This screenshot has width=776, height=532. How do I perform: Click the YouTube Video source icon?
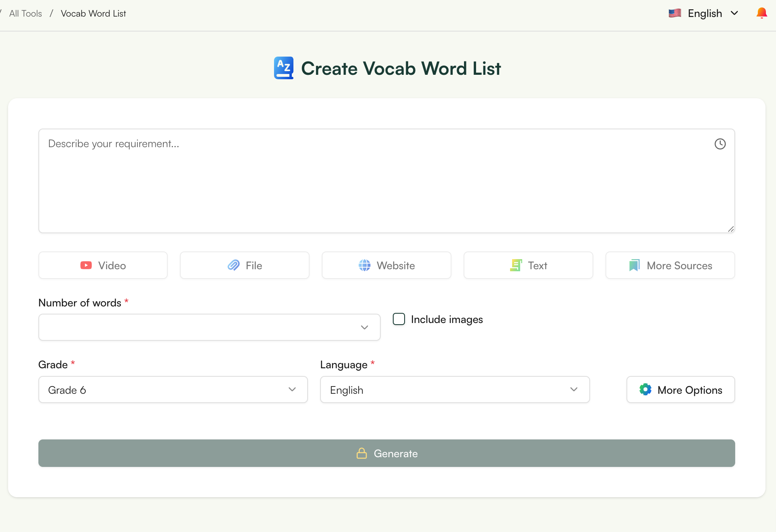click(x=86, y=265)
